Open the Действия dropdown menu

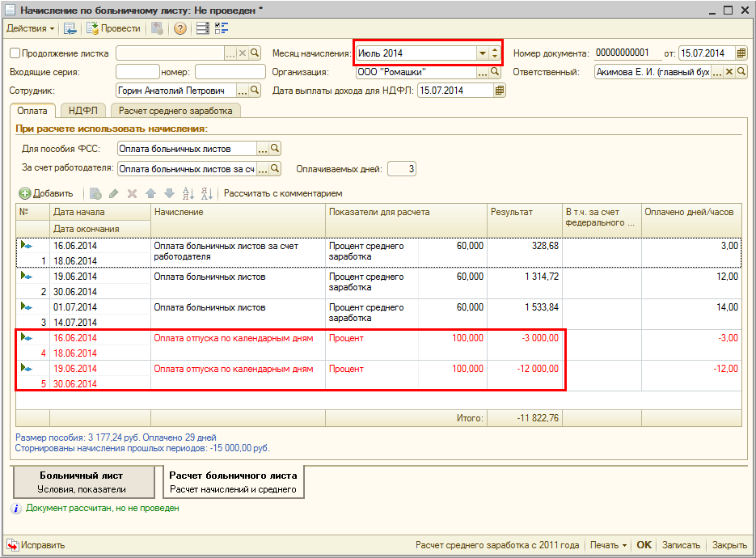[x=31, y=28]
